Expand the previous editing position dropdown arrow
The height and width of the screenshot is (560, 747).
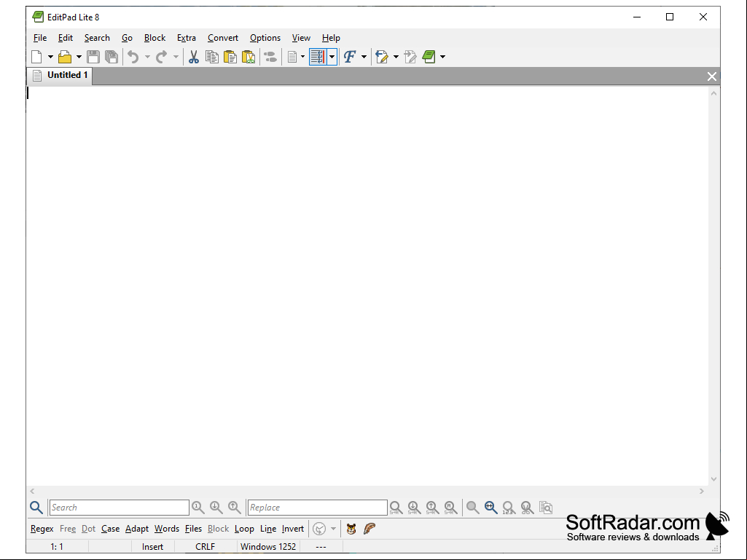point(396,57)
